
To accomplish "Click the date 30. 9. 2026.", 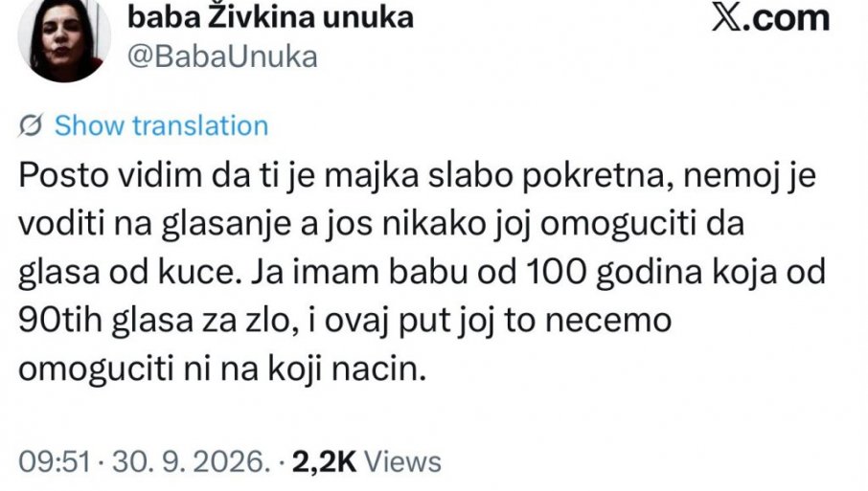I will (191, 461).
